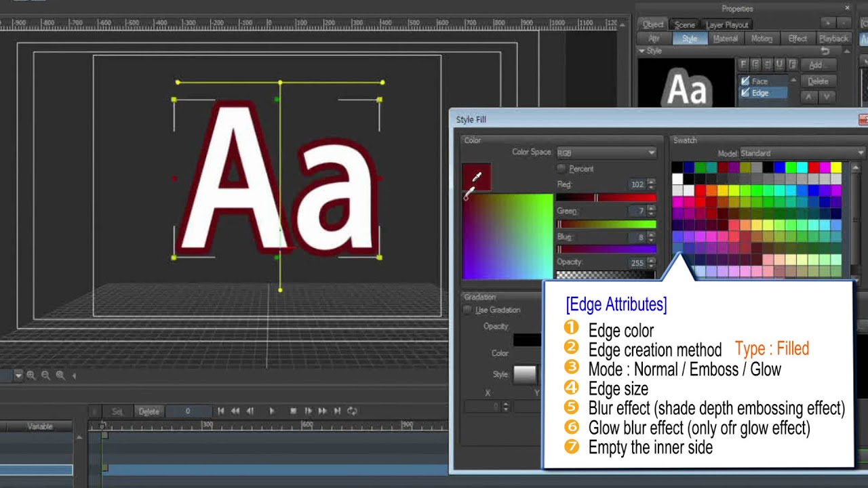Open the Material tab

[x=725, y=39]
